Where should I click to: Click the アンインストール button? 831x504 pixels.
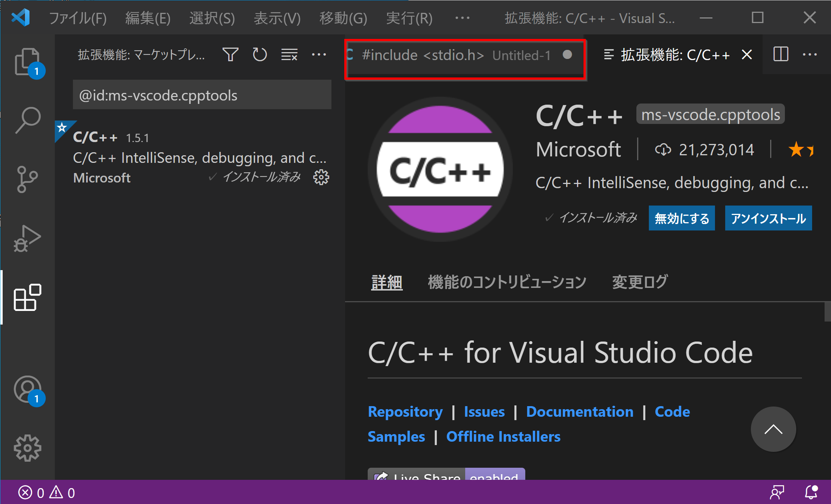pos(768,218)
